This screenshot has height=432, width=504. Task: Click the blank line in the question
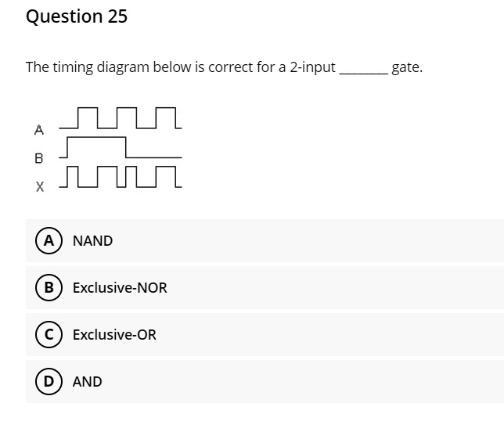364,74
